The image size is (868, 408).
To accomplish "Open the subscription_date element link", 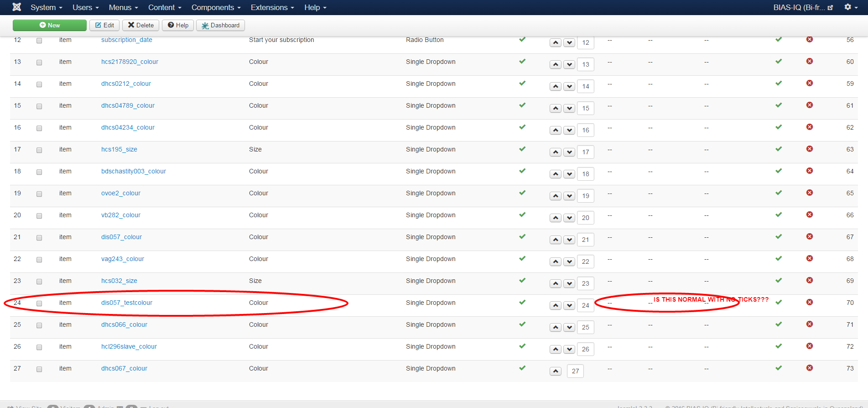I will (x=127, y=40).
